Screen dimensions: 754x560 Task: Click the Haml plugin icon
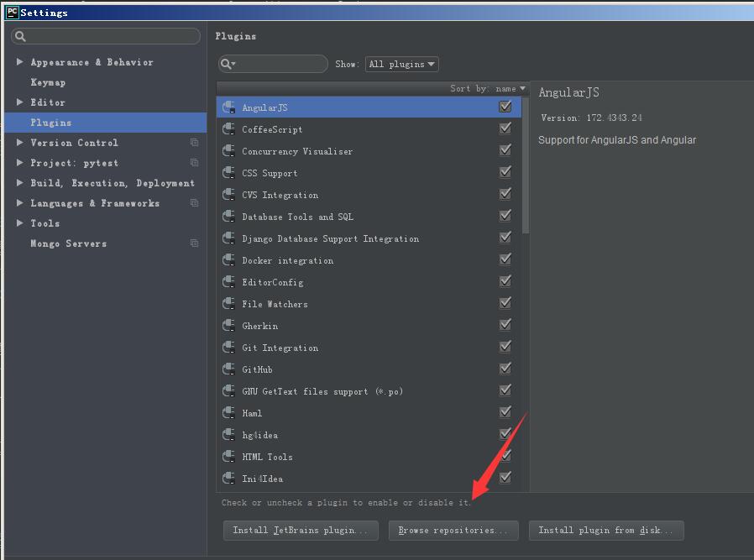(228, 412)
